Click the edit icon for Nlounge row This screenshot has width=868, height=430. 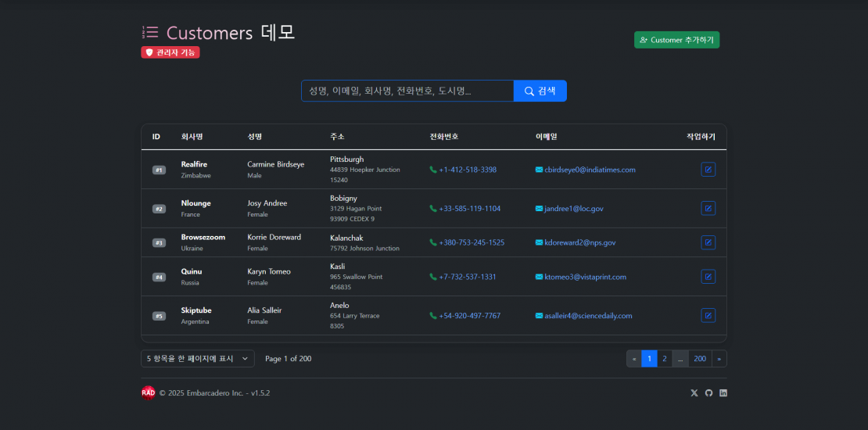[x=708, y=208]
